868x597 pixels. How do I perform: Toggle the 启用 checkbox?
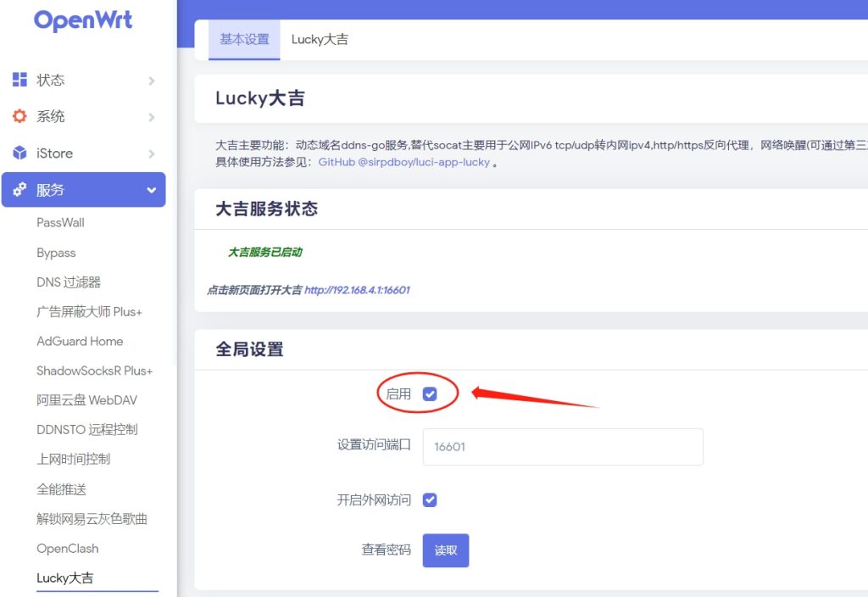tap(430, 393)
